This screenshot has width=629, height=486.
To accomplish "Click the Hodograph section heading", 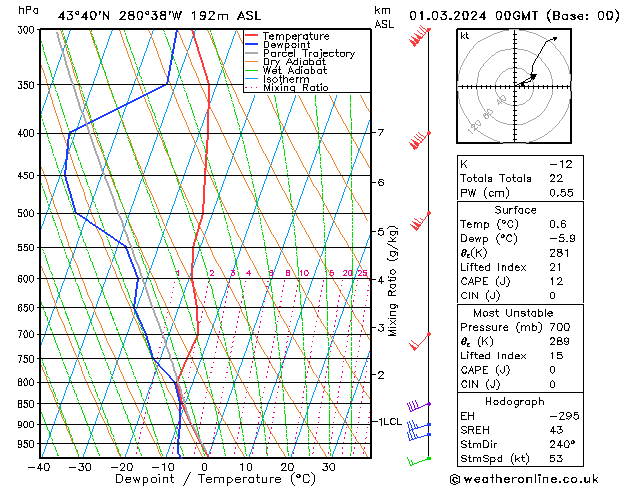I will 515,401.
